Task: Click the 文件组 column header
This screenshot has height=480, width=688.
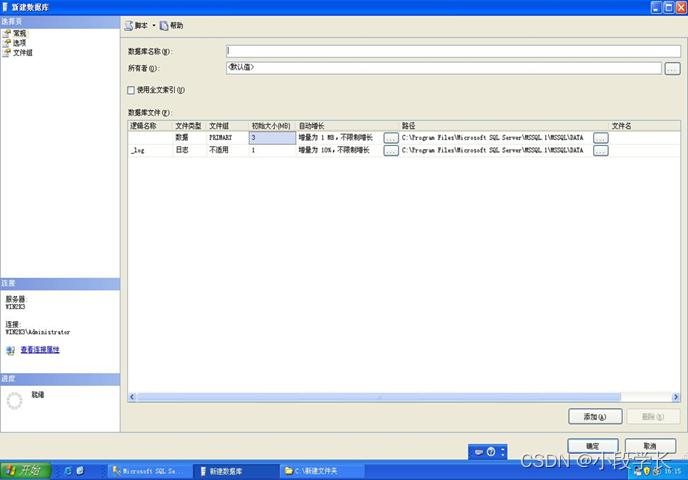Action: point(227,126)
